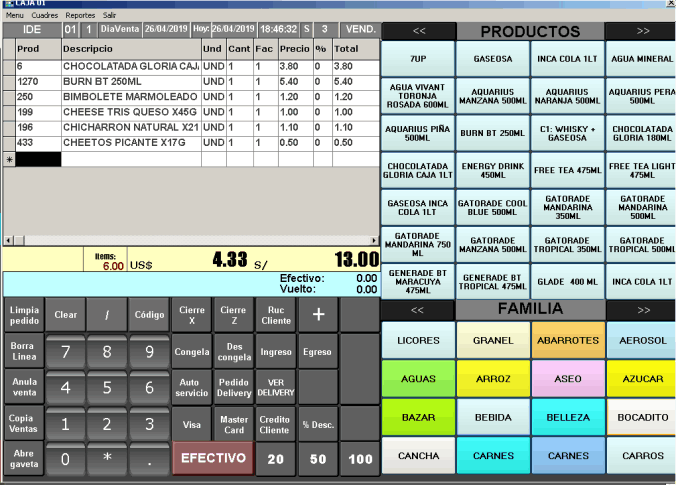This screenshot has height=485, width=676.
Task: Click the Congela key
Action: tap(192, 352)
